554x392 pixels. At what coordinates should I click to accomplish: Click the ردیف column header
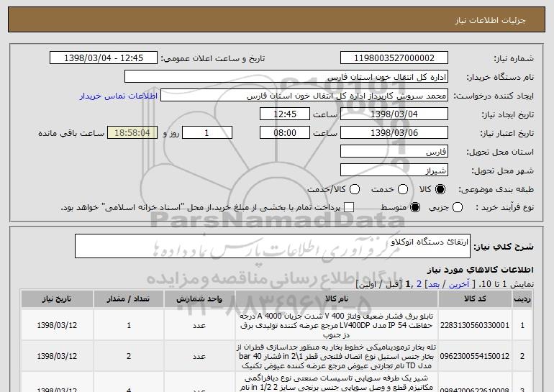[x=522, y=298]
